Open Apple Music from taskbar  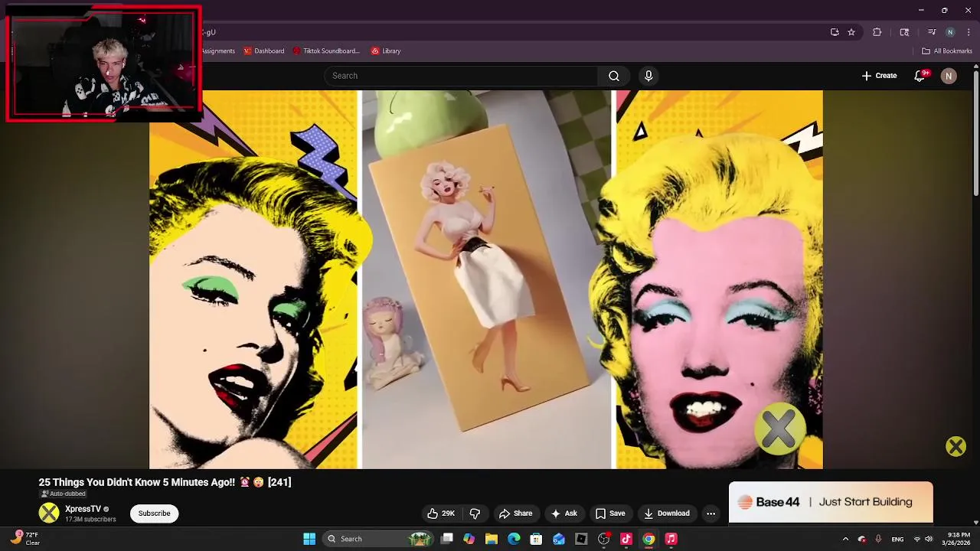[x=671, y=539]
